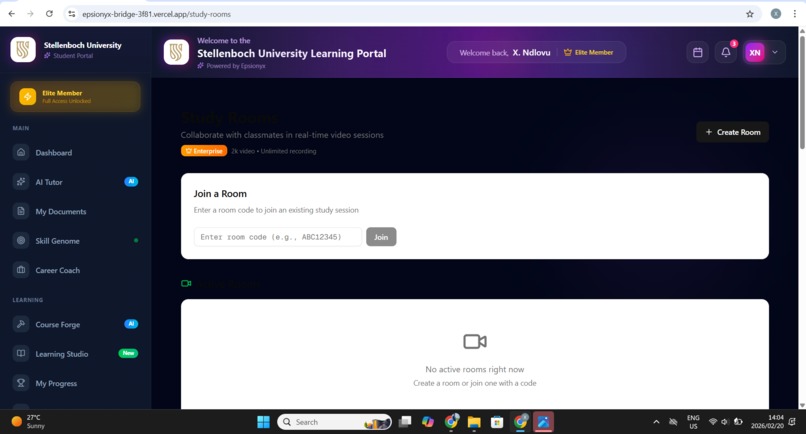Viewport: 806px width, 434px height.
Task: Open the calendar icon in header
Action: [698, 52]
